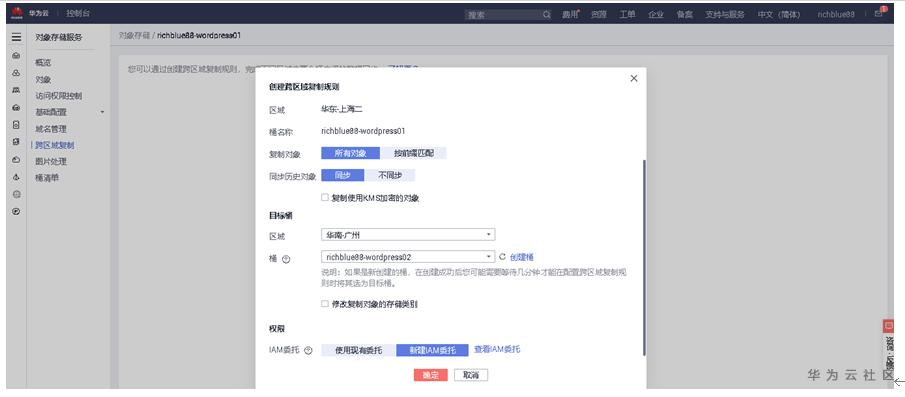Click the red 咨询·反馈 feedback icon
905x397 pixels.
[888, 327]
